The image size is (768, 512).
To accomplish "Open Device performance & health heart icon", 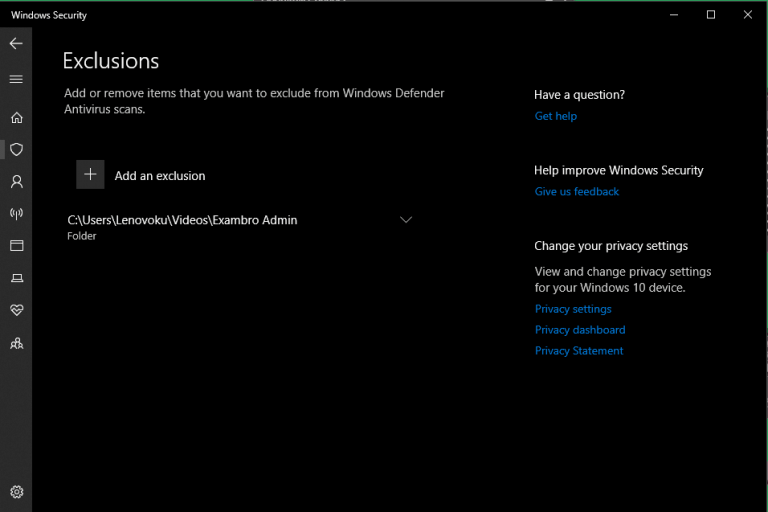I will point(17,310).
